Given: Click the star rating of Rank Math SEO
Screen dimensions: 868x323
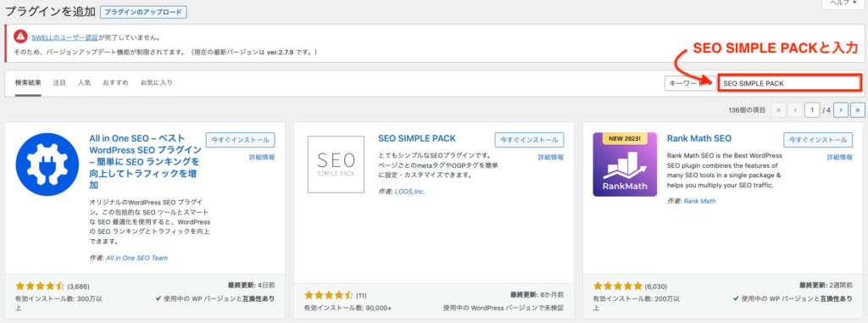Looking at the screenshot, I should coord(618,287).
